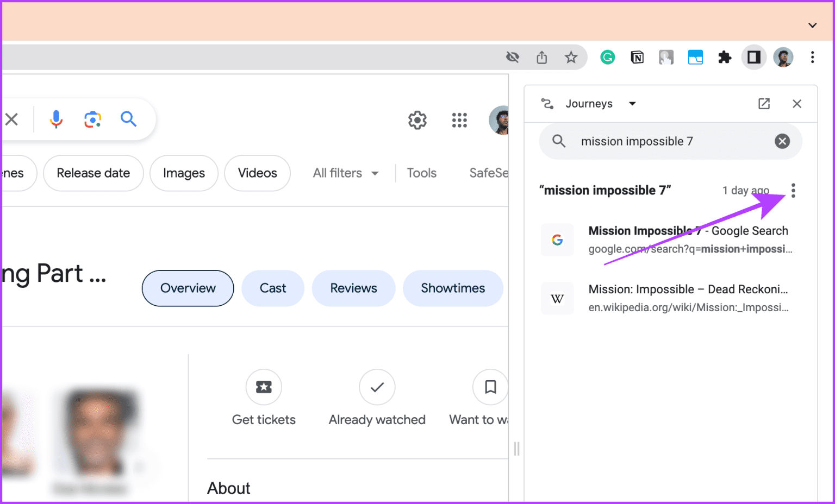Open three-dot menu for mission impossible 7 journey
835x504 pixels.
tap(793, 191)
